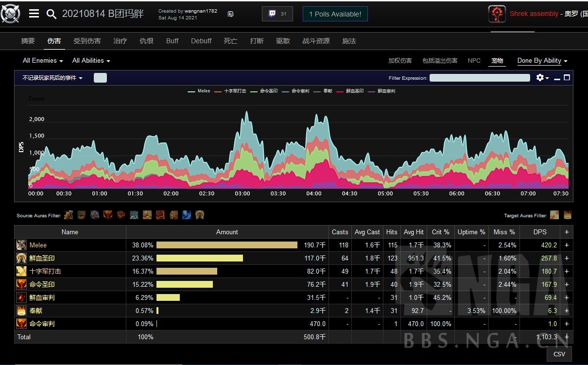Viewport: 588px width, 365px height.
Task: Select the last Source Auras Filter icon
Action: (x=200, y=215)
